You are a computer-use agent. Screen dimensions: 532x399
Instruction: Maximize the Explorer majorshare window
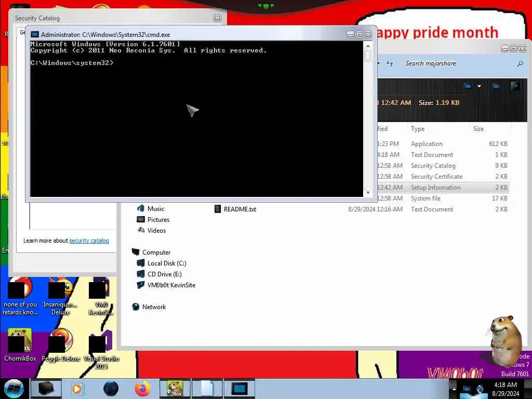pyautogui.click(x=514, y=49)
